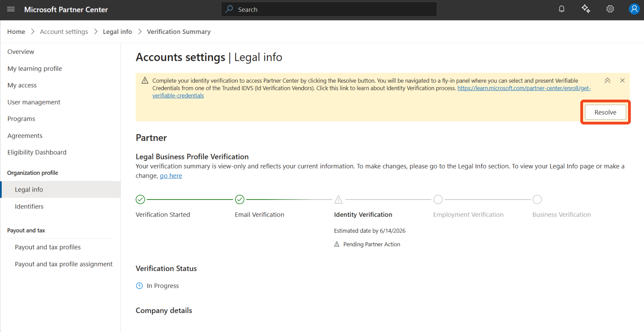Open Overview in sidebar
The image size is (644, 332).
pyautogui.click(x=21, y=52)
